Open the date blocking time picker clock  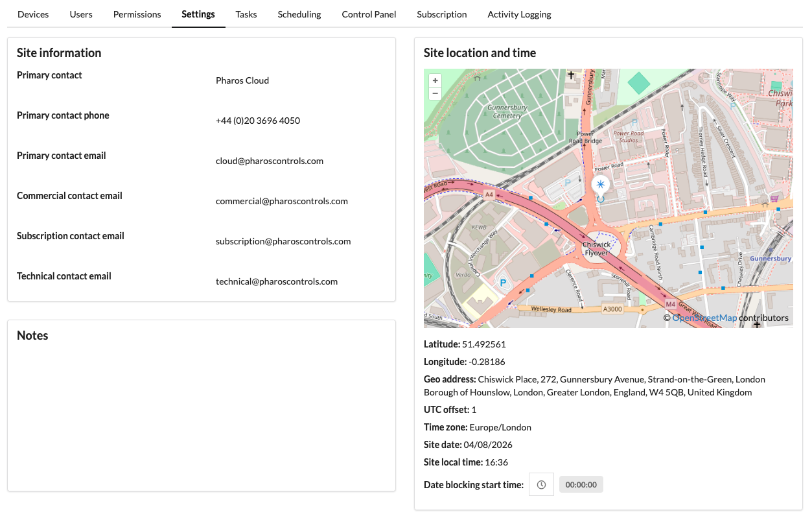tap(541, 484)
